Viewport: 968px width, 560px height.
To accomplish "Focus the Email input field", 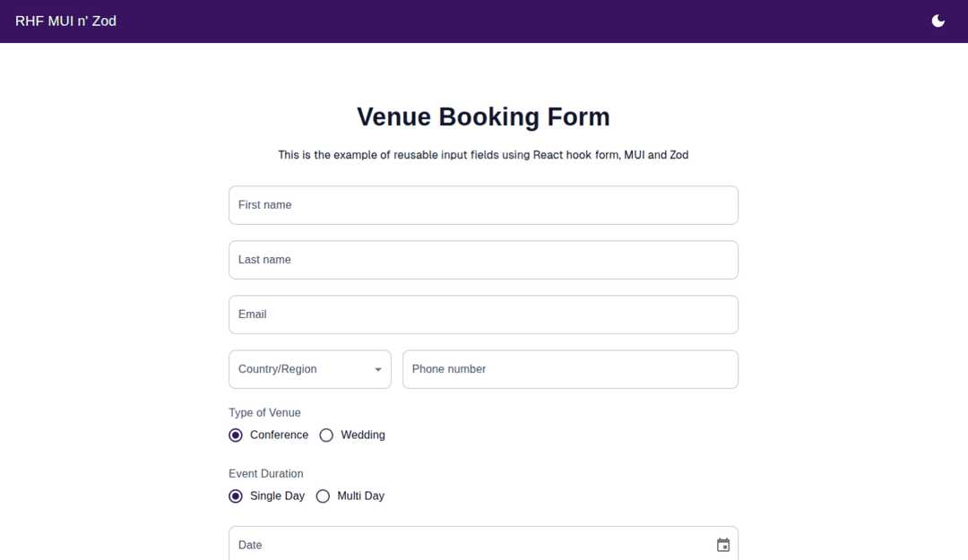I will [x=483, y=314].
